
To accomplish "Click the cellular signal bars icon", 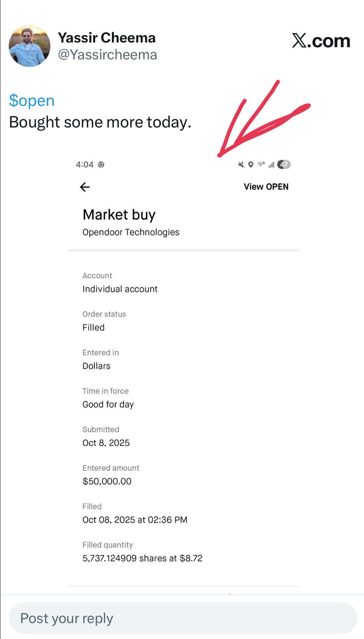I will 271,165.
